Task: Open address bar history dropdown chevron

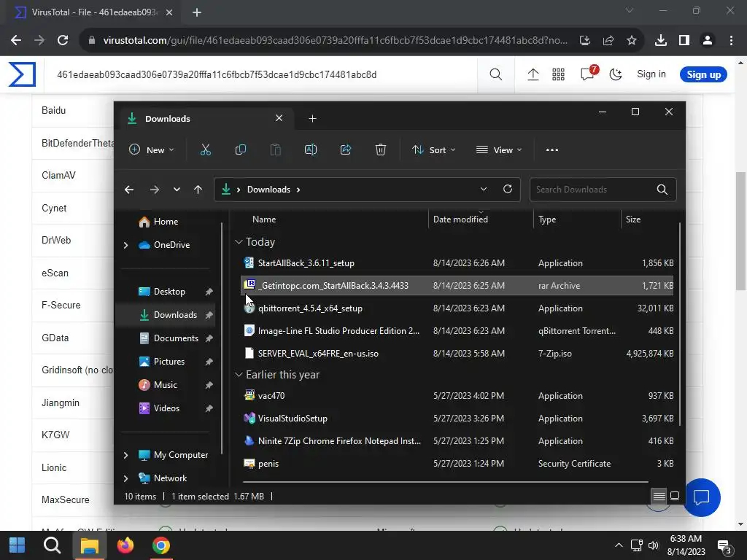Action: coord(484,189)
